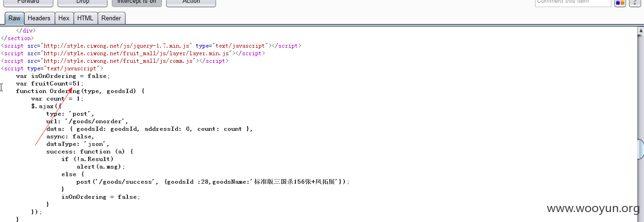Click the layer.min.js script source line
644x222 pixels.
[x=133, y=53]
